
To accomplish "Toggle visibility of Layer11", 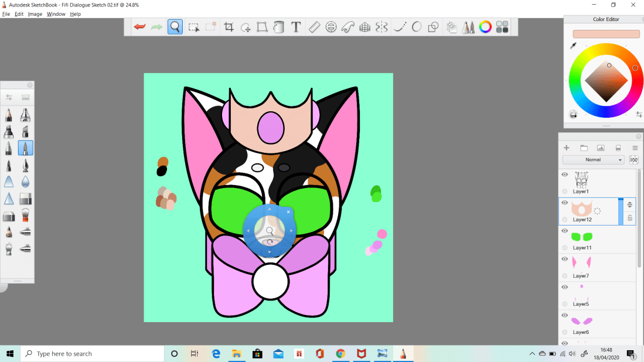I will pos(565,231).
